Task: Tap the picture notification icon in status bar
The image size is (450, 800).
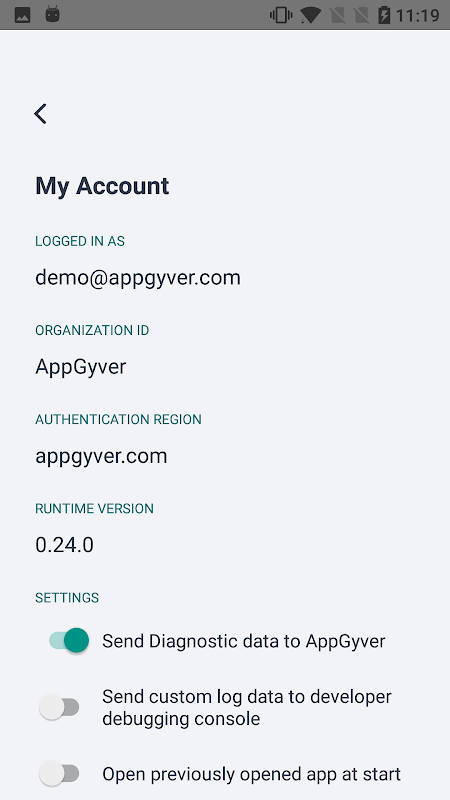Action: (x=22, y=15)
